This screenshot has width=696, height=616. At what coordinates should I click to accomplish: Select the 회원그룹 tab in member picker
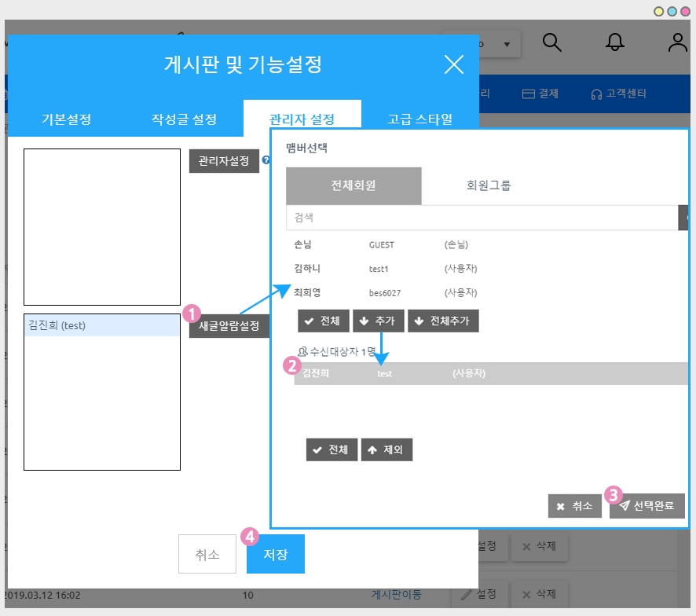pyautogui.click(x=489, y=186)
